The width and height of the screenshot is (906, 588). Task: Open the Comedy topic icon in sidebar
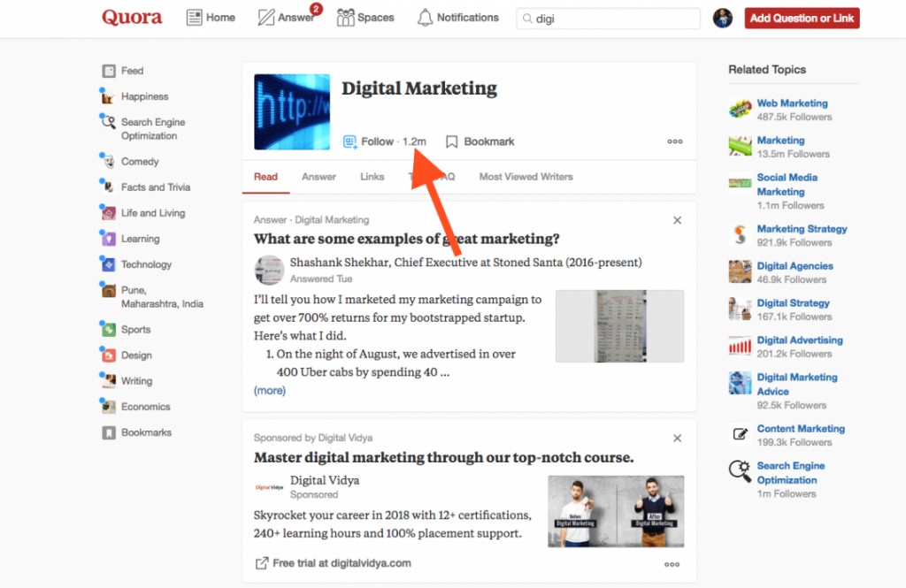(108, 162)
